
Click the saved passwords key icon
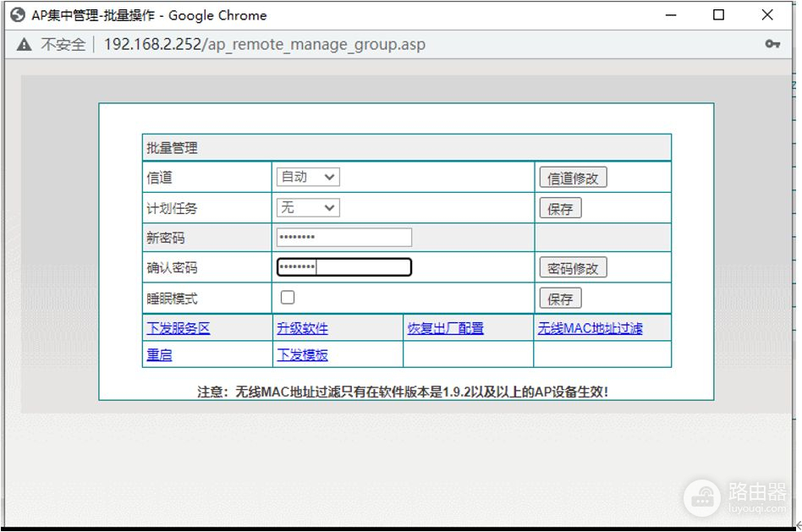click(x=772, y=44)
